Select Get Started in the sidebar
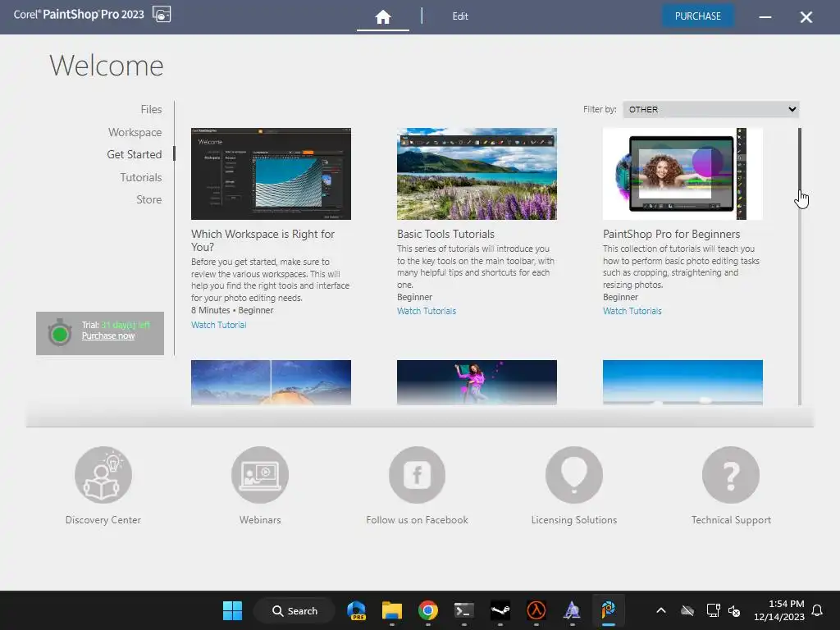The image size is (840, 630). click(134, 154)
